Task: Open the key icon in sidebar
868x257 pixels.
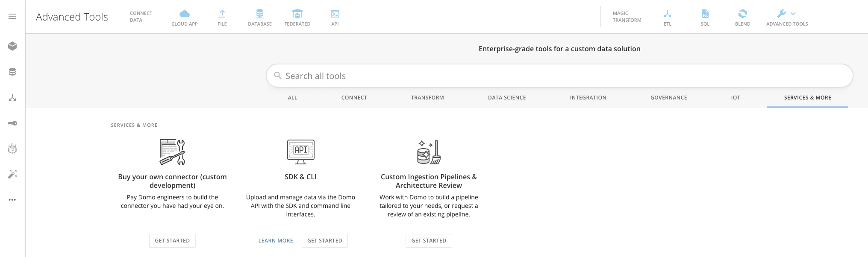Action: point(12,123)
